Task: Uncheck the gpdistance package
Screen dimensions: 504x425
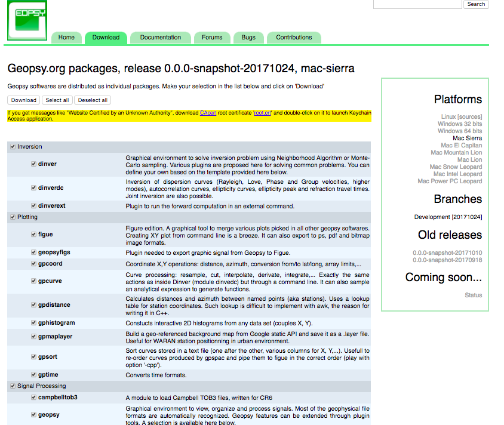Action: [34, 305]
